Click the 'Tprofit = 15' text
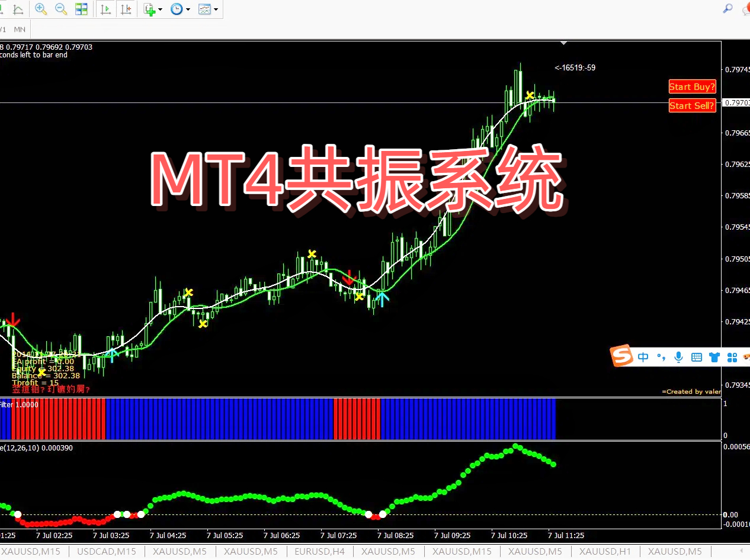Viewport: 750px width, 560px height. coord(35,383)
